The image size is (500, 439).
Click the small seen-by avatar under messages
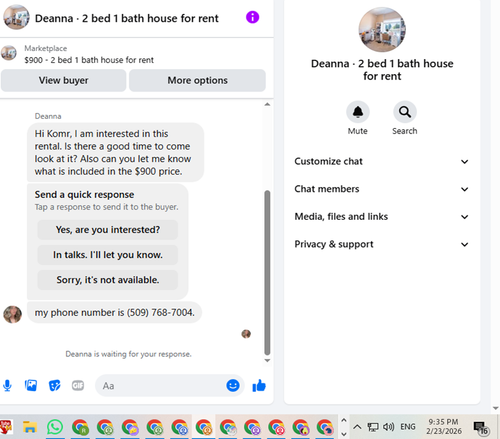pos(246,334)
